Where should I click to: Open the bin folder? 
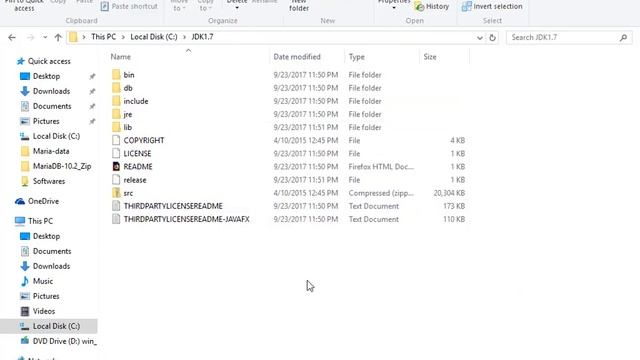pyautogui.click(x=129, y=75)
